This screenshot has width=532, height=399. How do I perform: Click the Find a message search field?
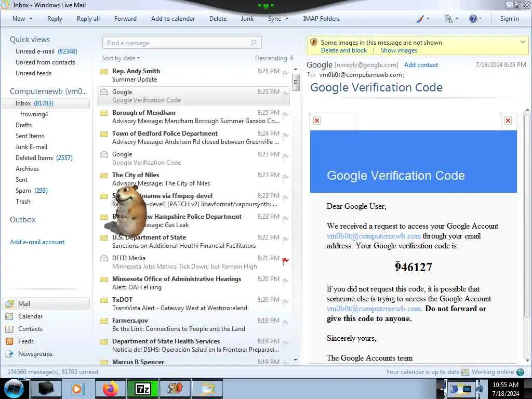182,43
